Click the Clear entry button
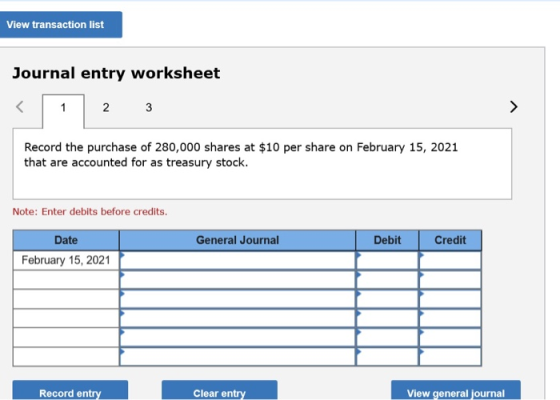The image size is (560, 400). tap(219, 390)
